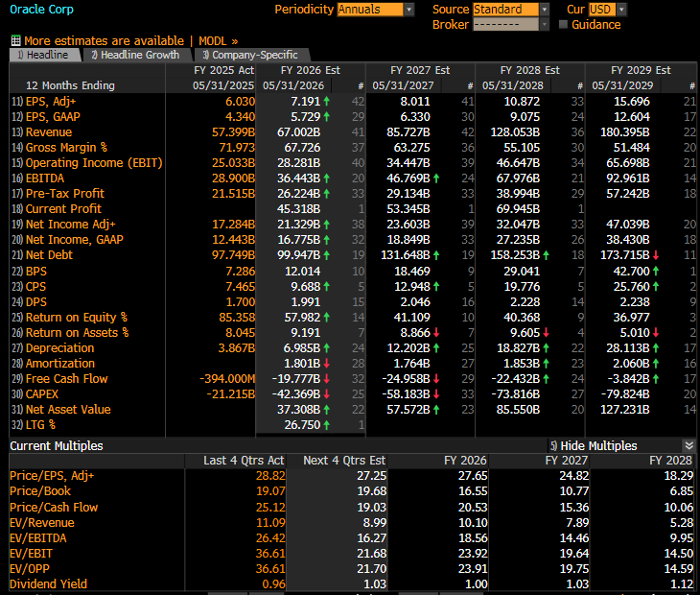Switch to the Headline Growth tab
Viewport: 700px width, 595px height.
(x=135, y=55)
